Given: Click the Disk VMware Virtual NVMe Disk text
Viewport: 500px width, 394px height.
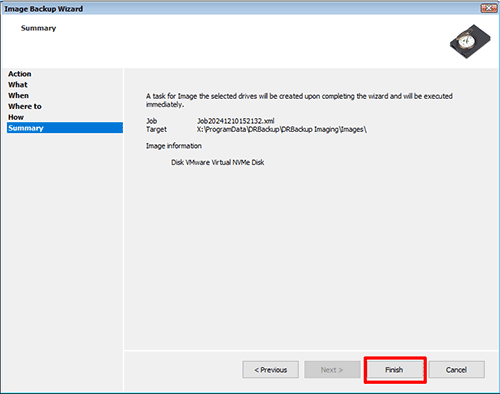Looking at the screenshot, I should click(218, 162).
